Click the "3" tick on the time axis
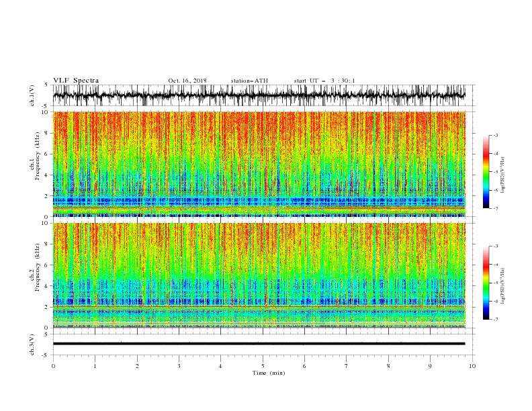The width and height of the screenshot is (532, 411). pyautogui.click(x=179, y=366)
